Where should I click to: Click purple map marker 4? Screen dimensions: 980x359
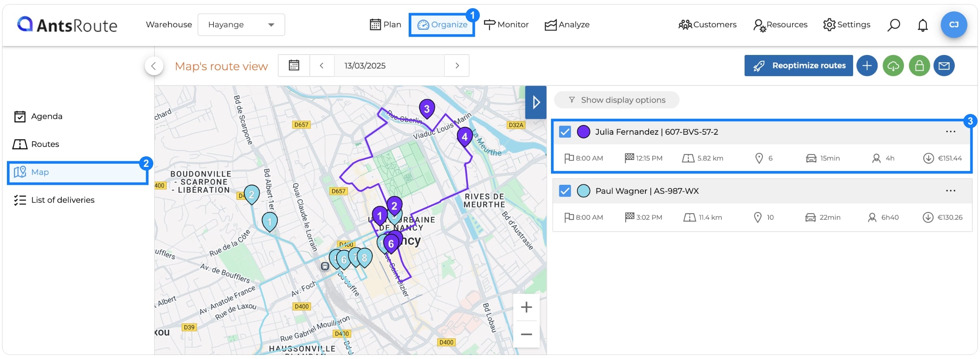(464, 137)
